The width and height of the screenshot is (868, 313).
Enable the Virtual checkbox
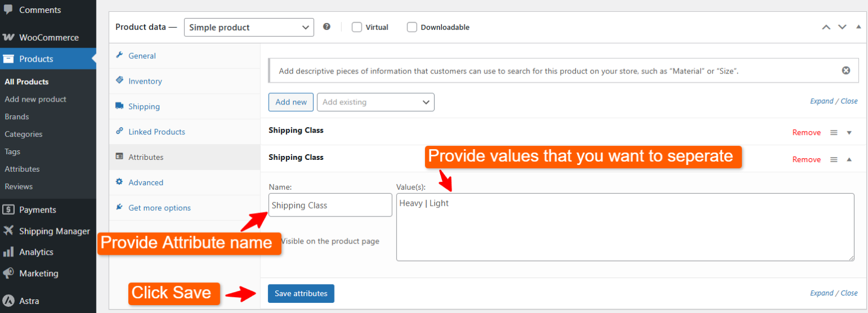(357, 27)
